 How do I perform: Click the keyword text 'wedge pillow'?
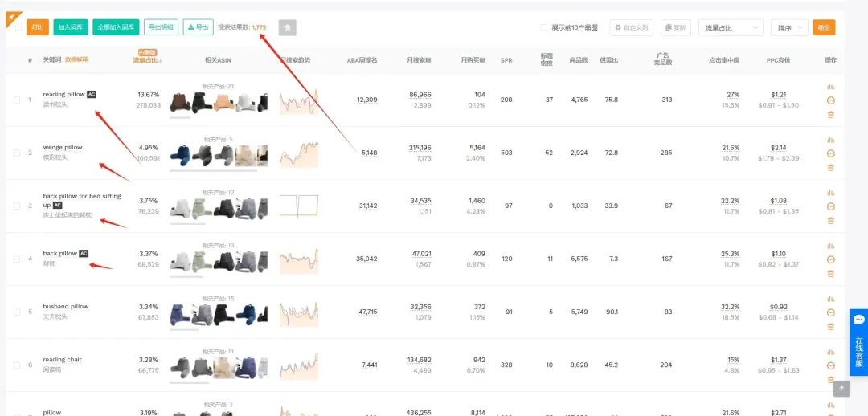(63, 147)
